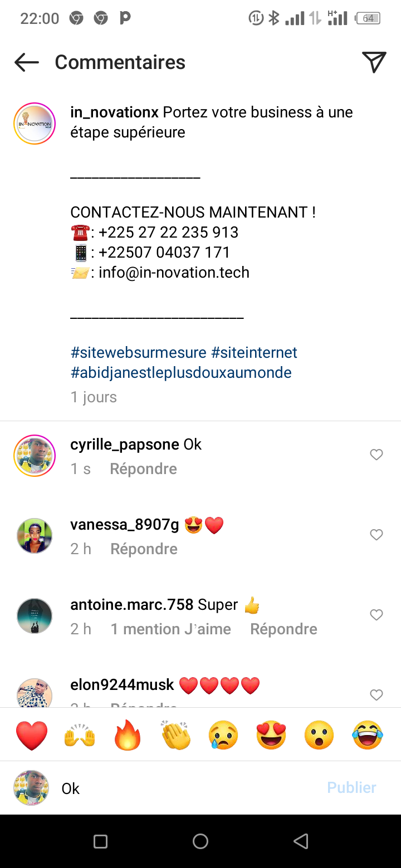
Task: Insert the fire quick emoji
Action: 128,735
